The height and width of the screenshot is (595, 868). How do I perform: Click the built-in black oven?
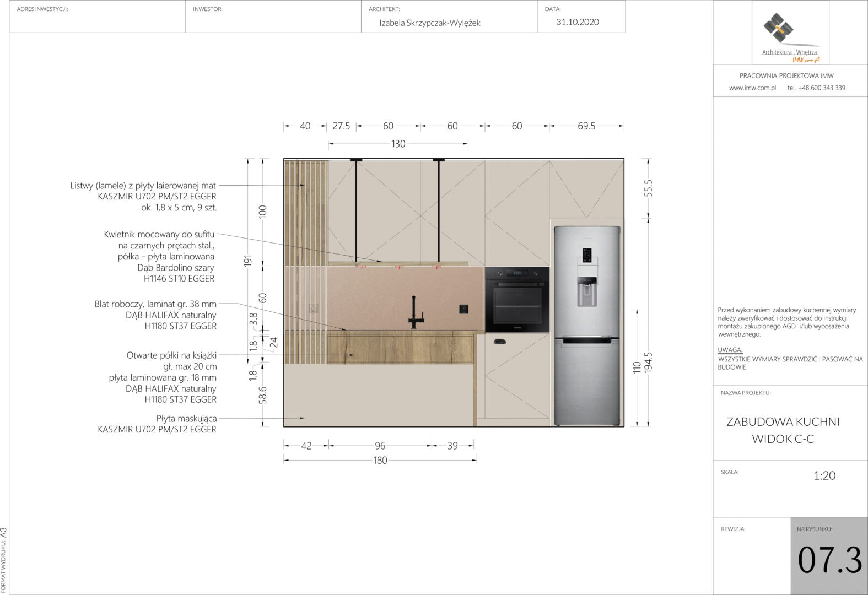517,299
